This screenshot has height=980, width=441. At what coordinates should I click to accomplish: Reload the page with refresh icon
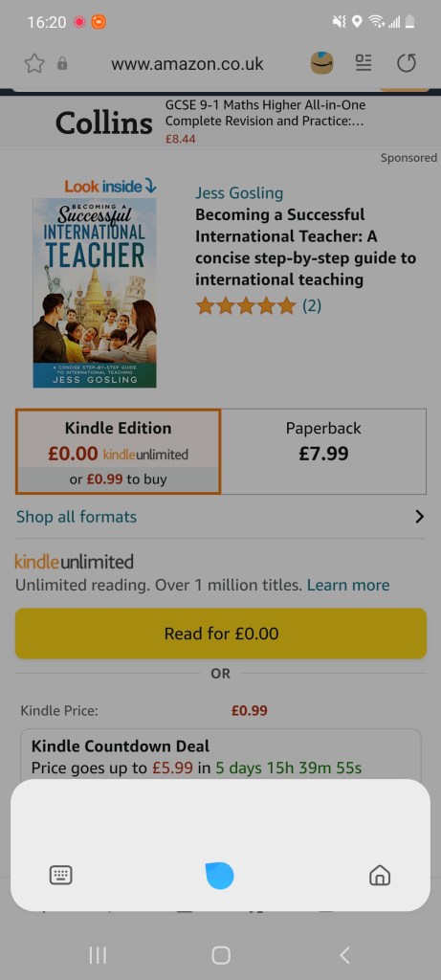407,63
